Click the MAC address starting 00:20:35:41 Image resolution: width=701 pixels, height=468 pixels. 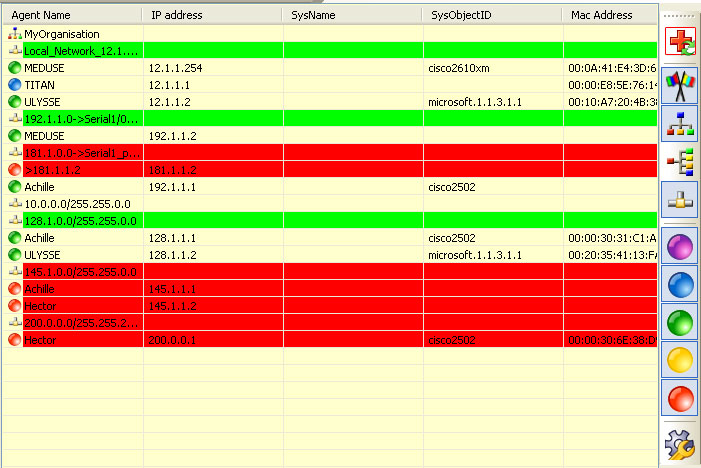612,255
